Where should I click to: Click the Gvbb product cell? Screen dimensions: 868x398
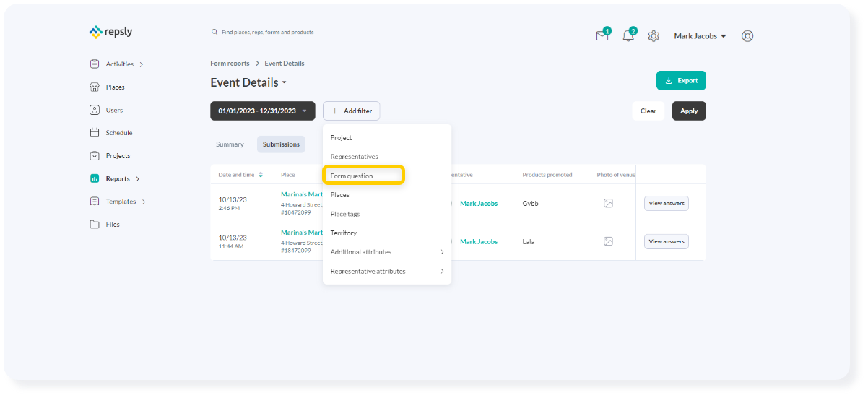(530, 204)
